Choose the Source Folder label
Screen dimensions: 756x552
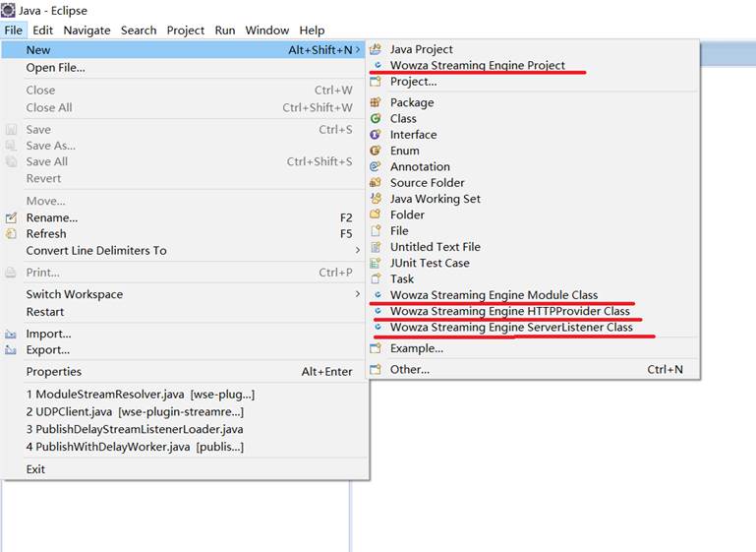pyautogui.click(x=428, y=182)
